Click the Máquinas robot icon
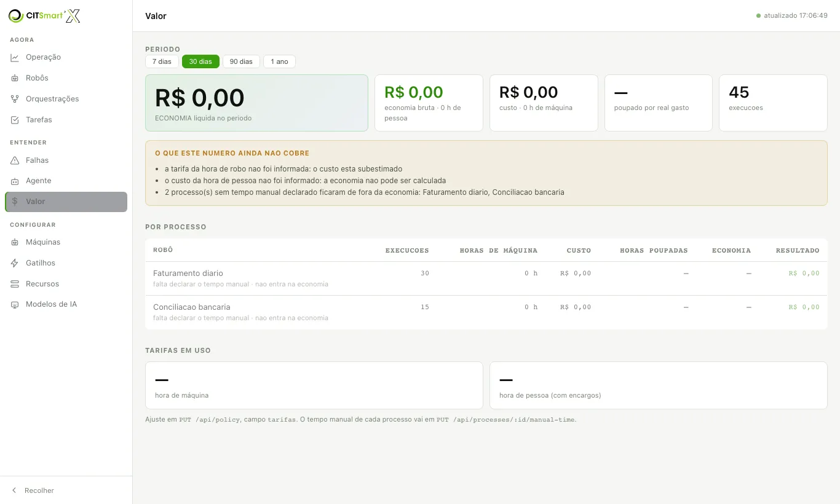Viewport: 840px width, 504px height. coord(15,242)
